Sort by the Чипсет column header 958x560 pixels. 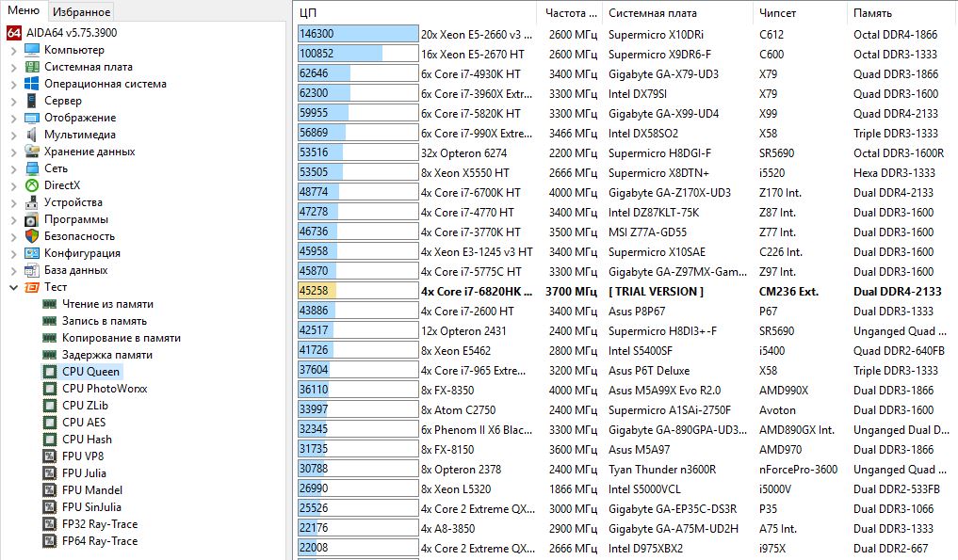800,13
